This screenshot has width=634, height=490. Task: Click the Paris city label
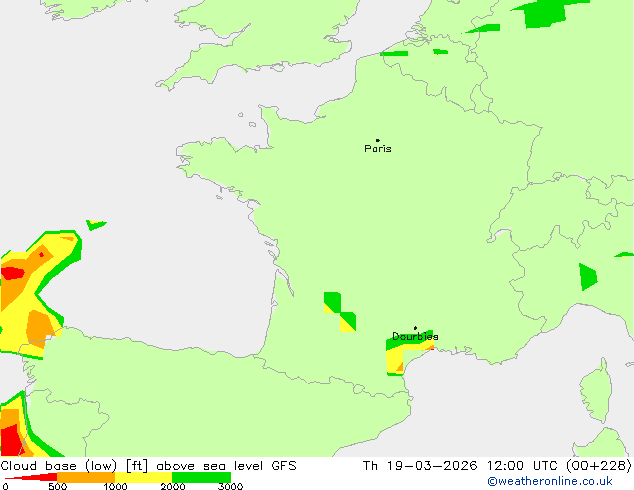pyautogui.click(x=378, y=149)
